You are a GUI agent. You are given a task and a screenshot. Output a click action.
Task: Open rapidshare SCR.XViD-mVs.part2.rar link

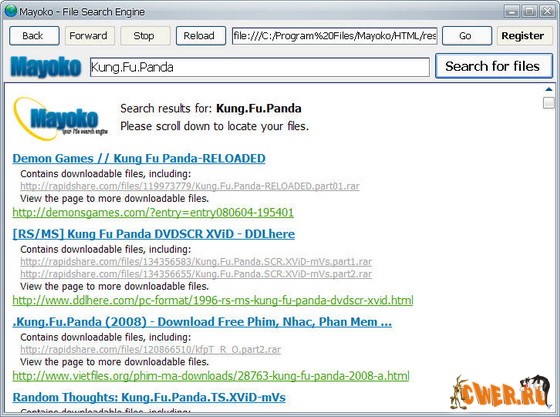(196, 274)
